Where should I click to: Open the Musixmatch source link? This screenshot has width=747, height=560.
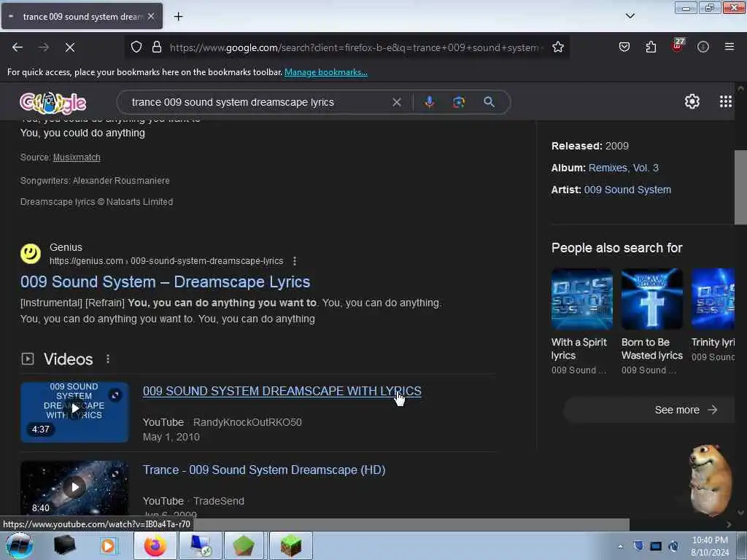(77, 157)
